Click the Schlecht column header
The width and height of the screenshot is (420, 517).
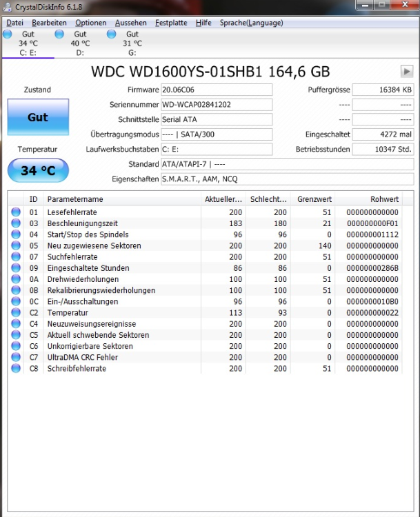[268, 199]
